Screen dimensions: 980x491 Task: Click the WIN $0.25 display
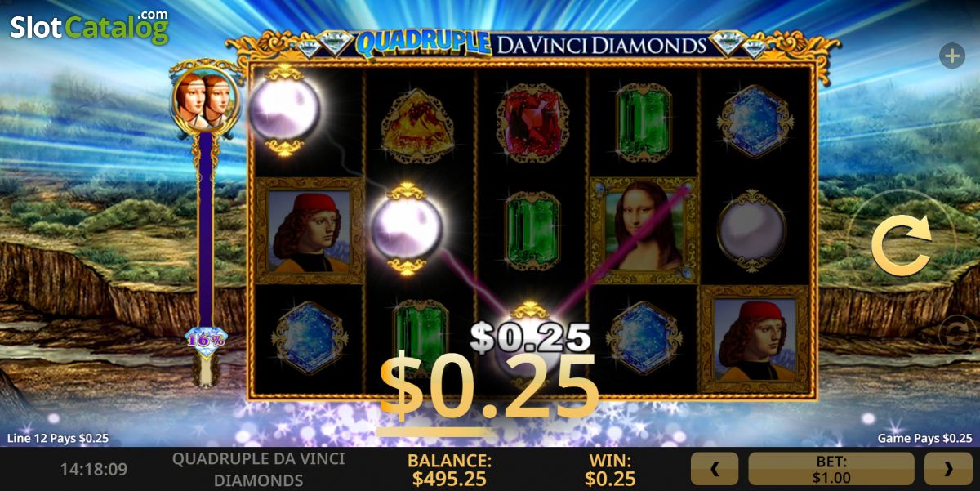(611, 469)
